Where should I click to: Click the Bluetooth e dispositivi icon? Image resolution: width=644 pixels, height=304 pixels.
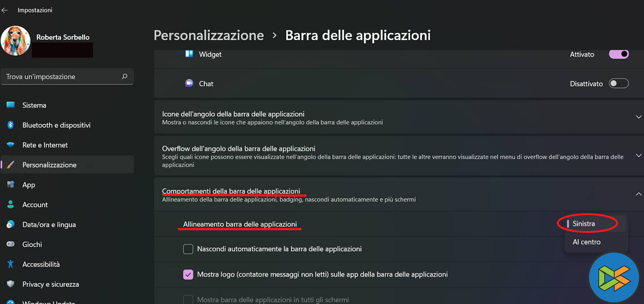(11, 125)
